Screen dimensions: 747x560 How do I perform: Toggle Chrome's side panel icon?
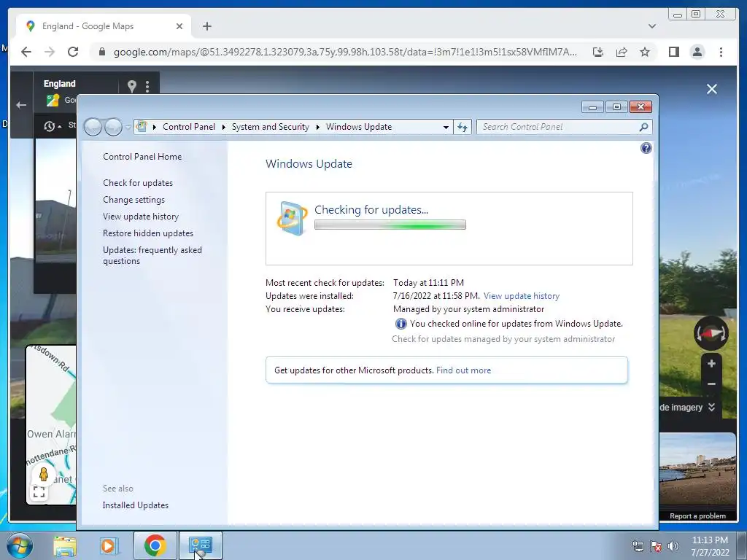point(673,52)
